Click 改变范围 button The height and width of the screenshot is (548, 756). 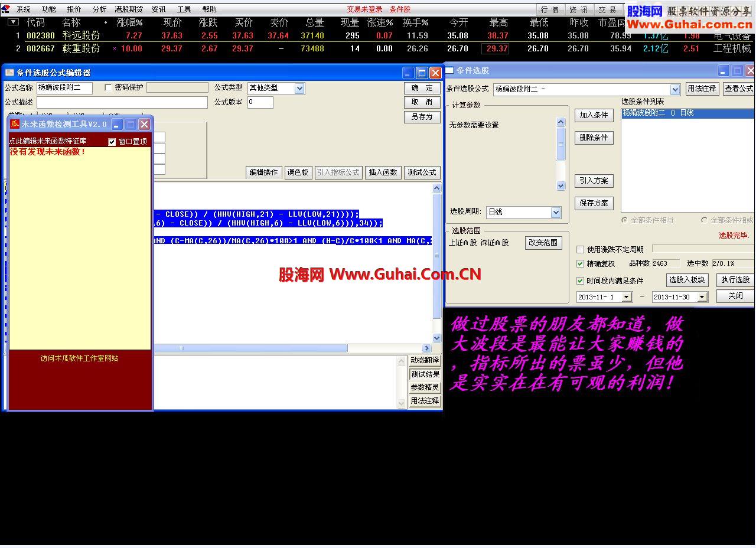click(x=543, y=243)
